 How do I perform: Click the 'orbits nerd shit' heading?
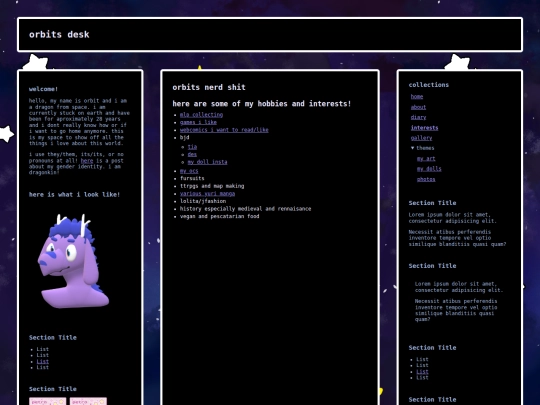(x=209, y=87)
